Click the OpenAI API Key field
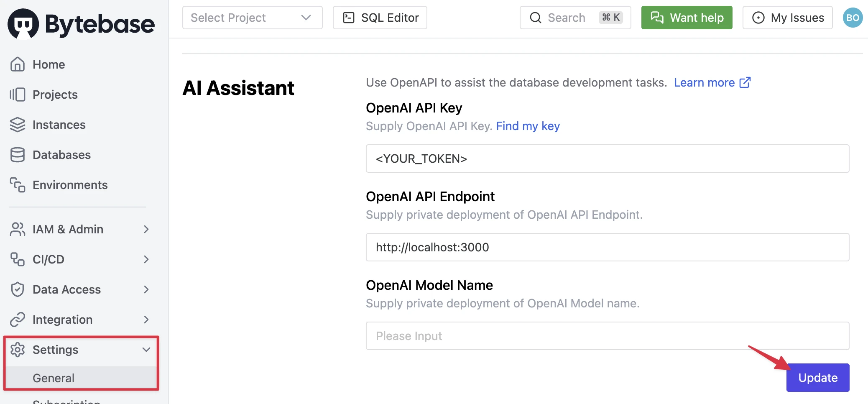The width and height of the screenshot is (868, 404). pos(608,159)
